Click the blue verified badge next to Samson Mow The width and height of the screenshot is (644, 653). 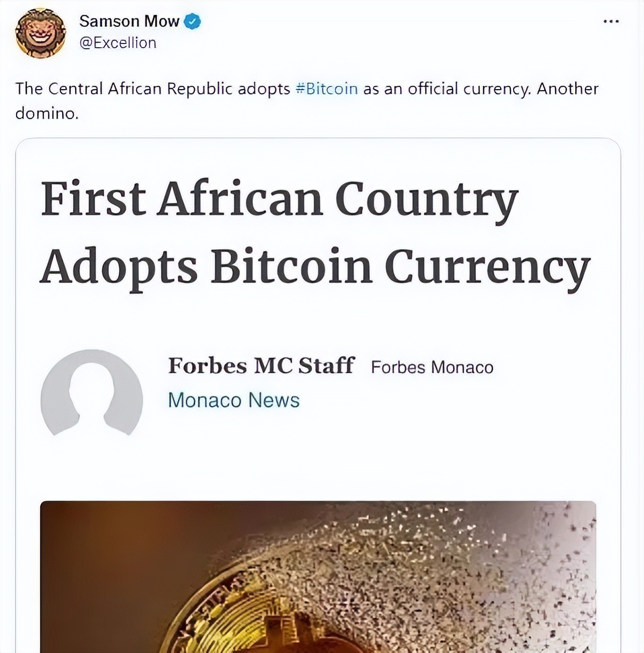pyautogui.click(x=192, y=21)
